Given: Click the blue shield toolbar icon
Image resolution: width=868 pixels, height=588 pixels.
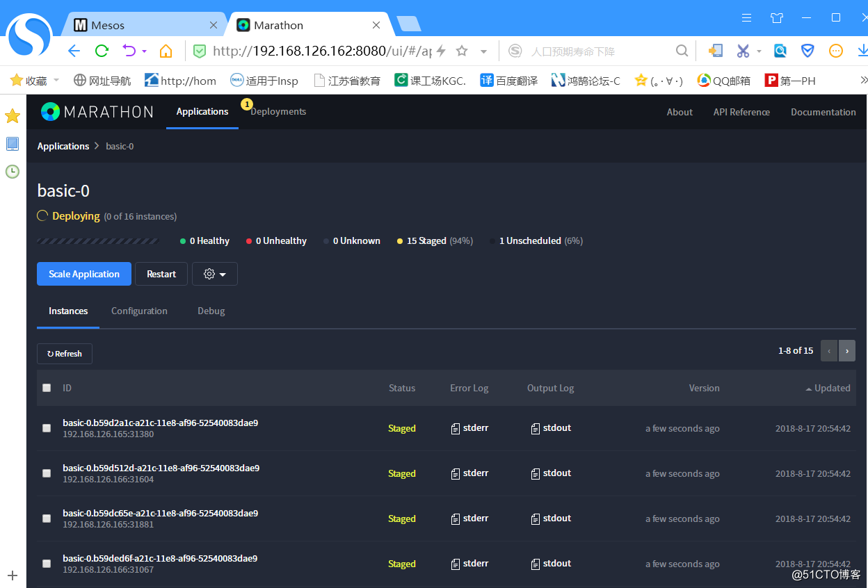Looking at the screenshot, I should coord(807,51).
